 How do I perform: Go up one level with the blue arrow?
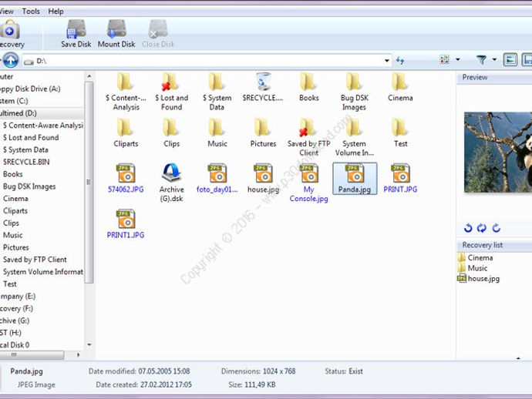pos(11,61)
